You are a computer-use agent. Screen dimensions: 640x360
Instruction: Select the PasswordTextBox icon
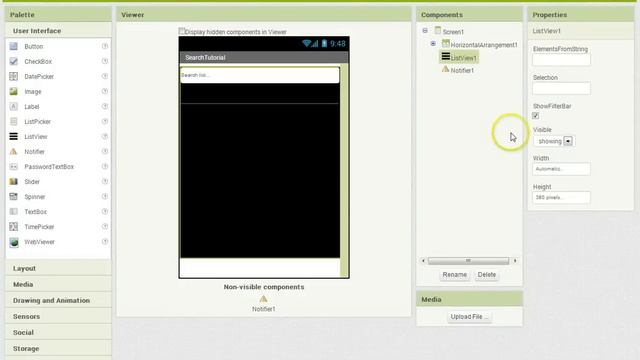(13, 167)
